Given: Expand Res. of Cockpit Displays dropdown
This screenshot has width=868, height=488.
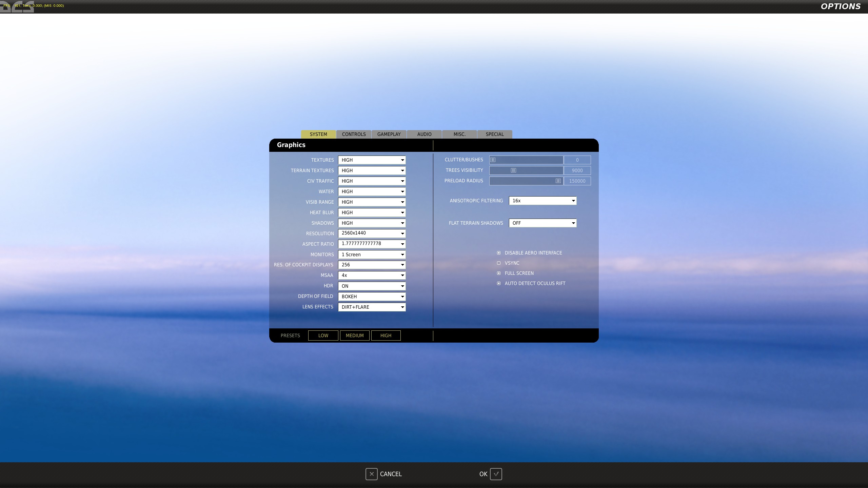Looking at the screenshot, I should click(372, 265).
